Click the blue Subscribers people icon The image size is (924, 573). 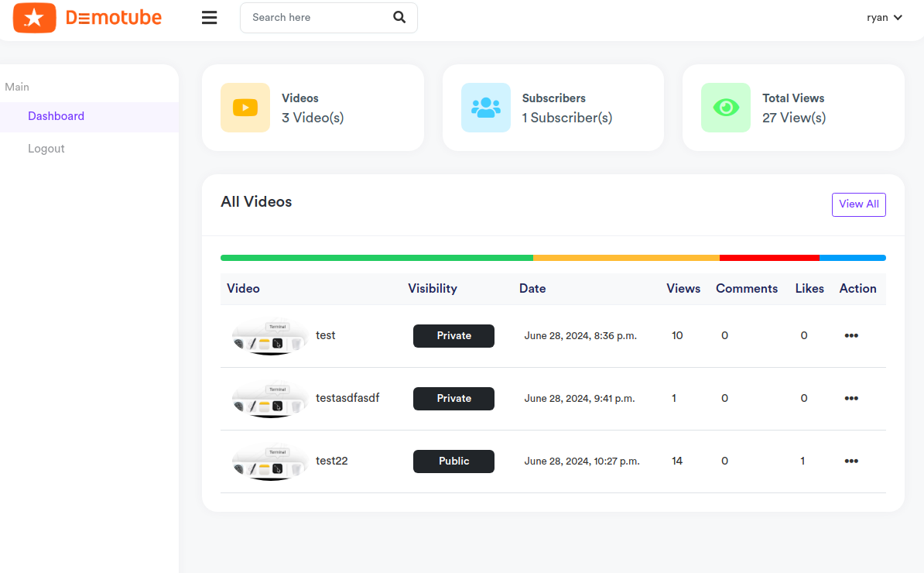coord(485,108)
